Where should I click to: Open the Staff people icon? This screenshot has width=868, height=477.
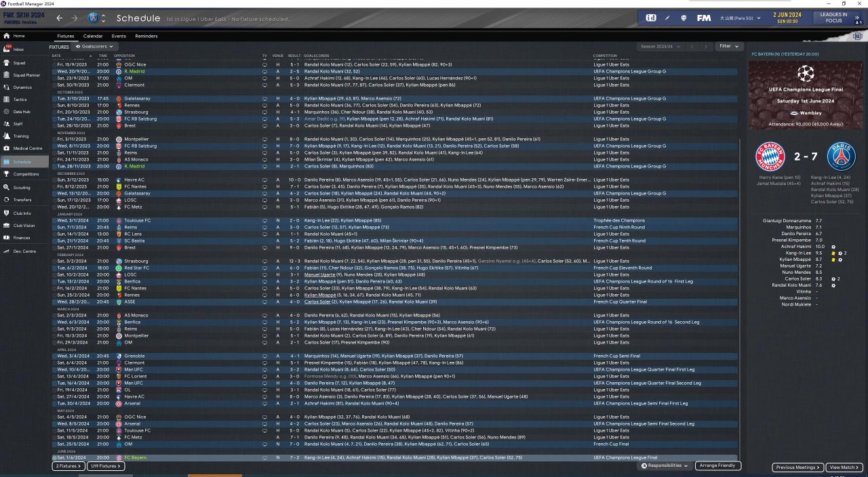pyautogui.click(x=6, y=124)
